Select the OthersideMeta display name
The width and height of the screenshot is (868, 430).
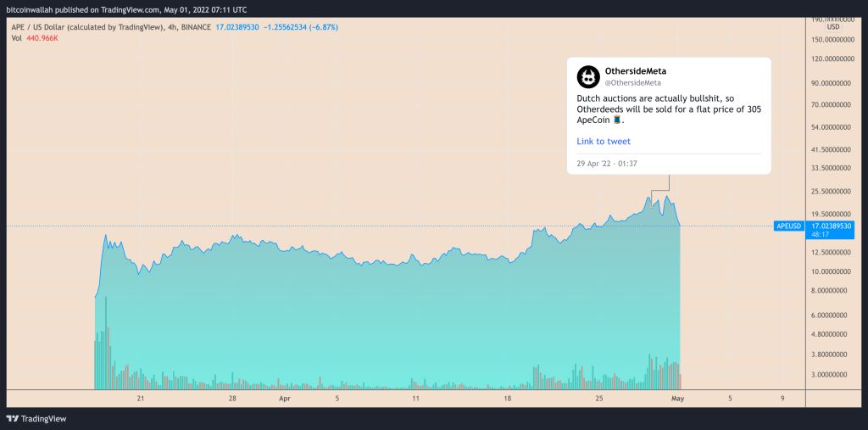tap(635, 71)
